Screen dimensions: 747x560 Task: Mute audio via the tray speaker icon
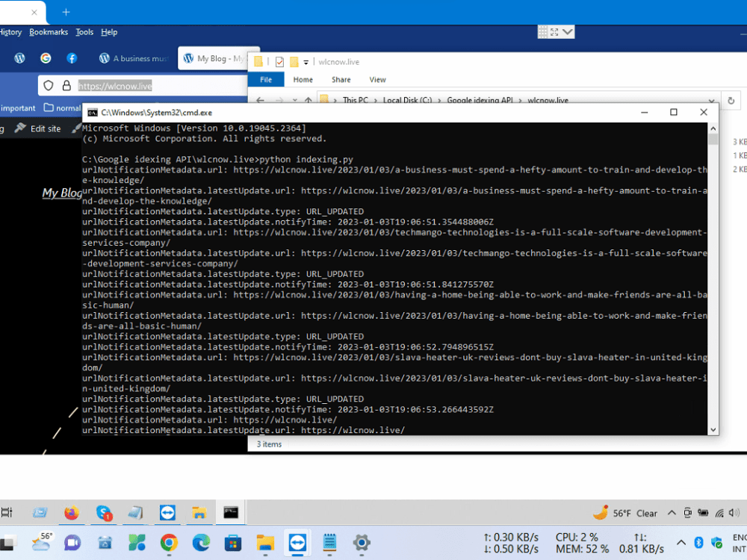(x=731, y=513)
